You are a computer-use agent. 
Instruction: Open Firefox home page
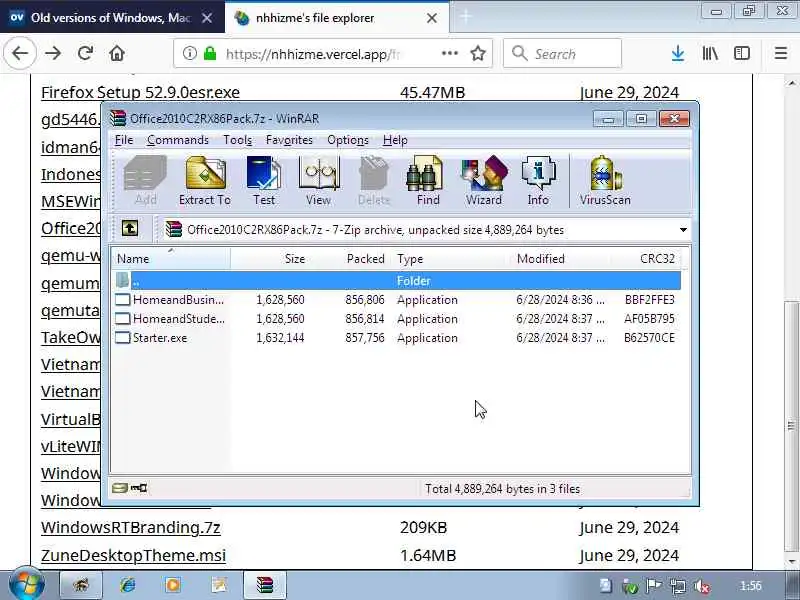117,53
